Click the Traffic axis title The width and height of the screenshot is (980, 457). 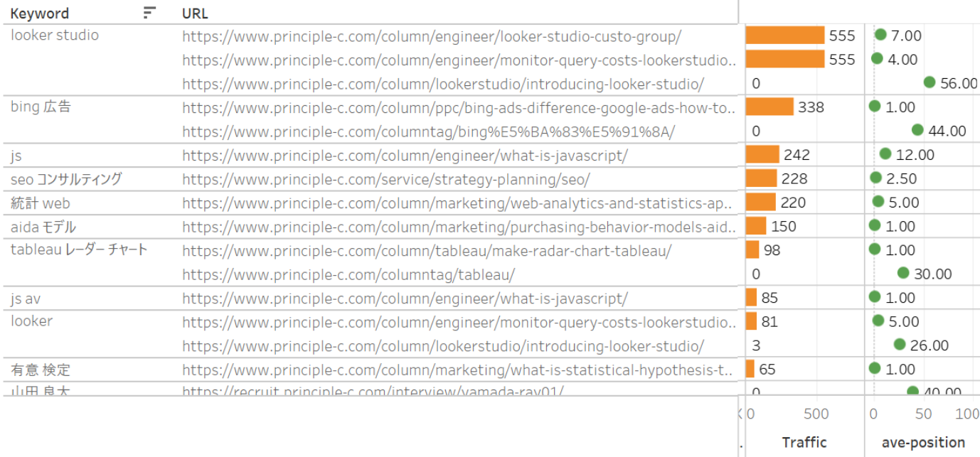(804, 442)
